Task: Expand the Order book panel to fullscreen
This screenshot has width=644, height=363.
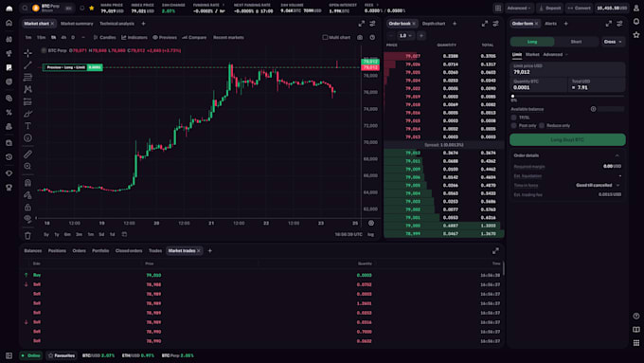Action: (485, 24)
